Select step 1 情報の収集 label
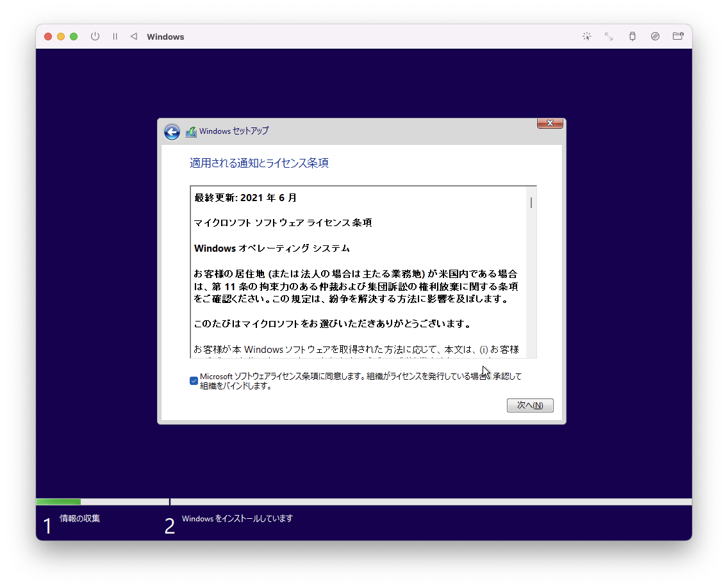 [x=79, y=519]
